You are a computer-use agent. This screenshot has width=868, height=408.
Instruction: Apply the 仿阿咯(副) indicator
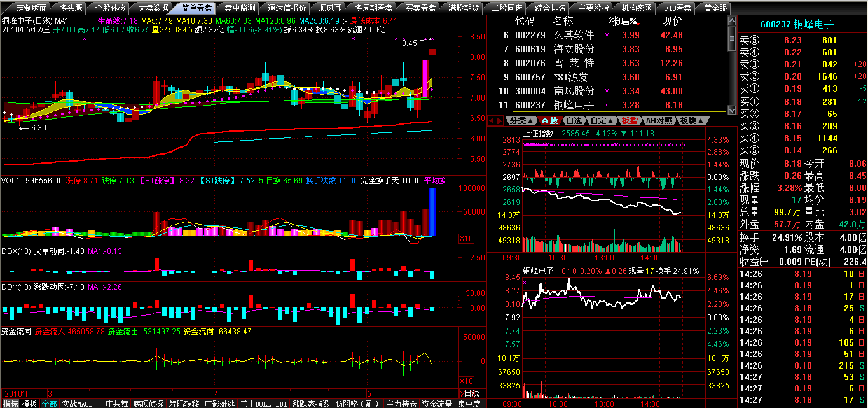[358, 404]
